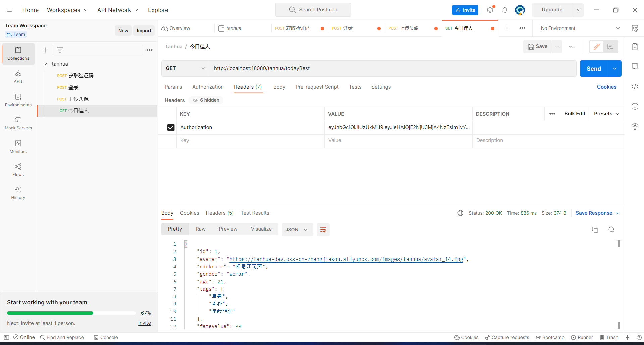Image resolution: width=644 pixels, height=345 pixels.
Task: Open Environments sidebar panel
Action: point(18,100)
